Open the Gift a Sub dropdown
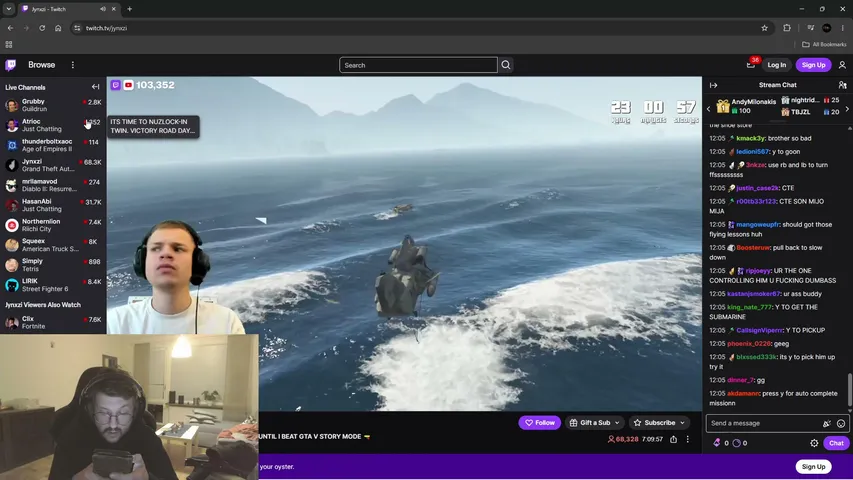Screen dimensions: 853x480 tap(595, 423)
